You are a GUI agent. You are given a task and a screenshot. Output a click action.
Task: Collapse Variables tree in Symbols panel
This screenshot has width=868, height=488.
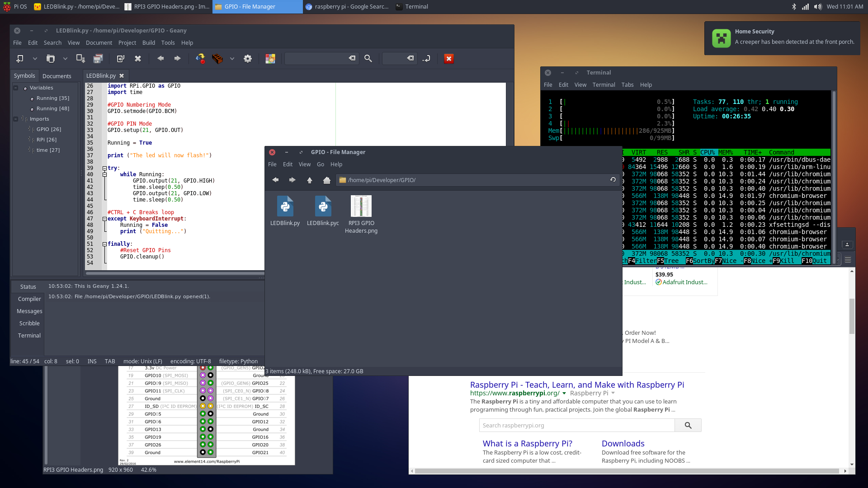click(16, 88)
